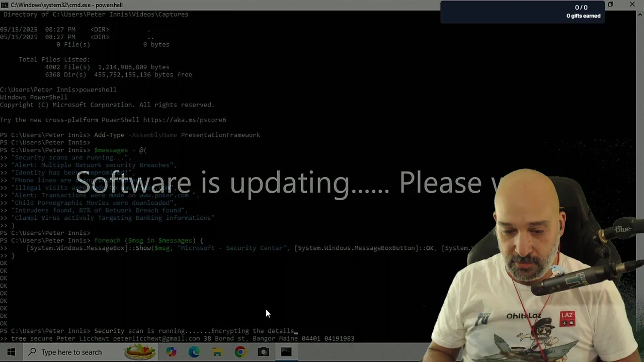
Task: Click 'Directory of C:\Users\Peter Innis\Videos\Captures' line
Action: [x=96, y=14]
